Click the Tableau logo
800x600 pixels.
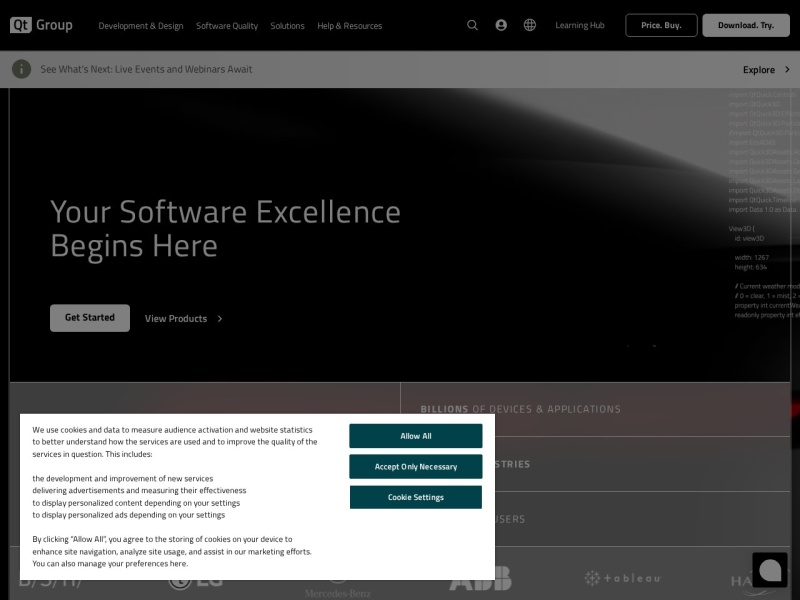pos(622,578)
